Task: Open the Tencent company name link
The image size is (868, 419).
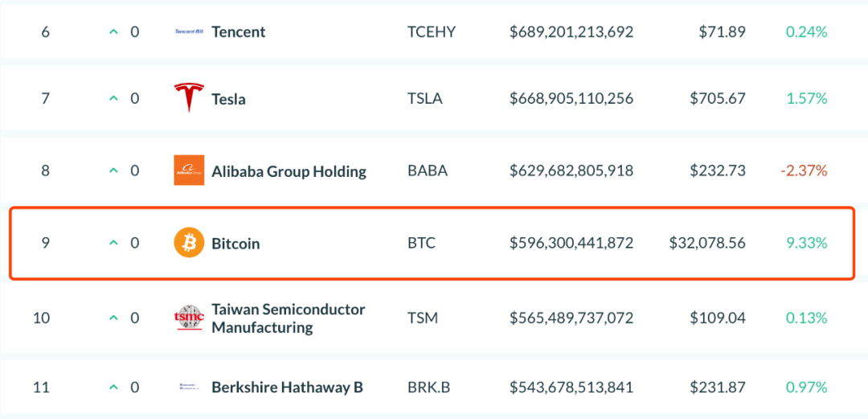Action: 239,32
